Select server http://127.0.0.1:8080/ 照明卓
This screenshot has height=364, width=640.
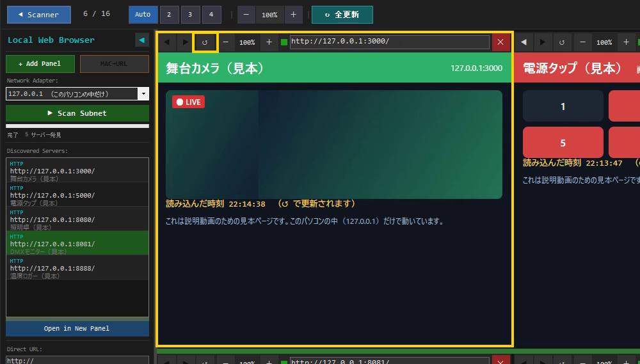[x=77, y=219]
